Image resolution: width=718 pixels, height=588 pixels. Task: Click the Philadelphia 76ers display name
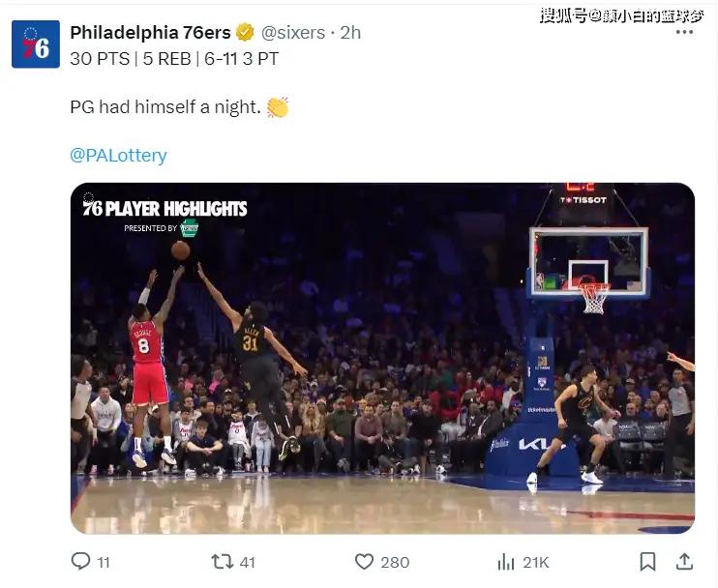[151, 33]
